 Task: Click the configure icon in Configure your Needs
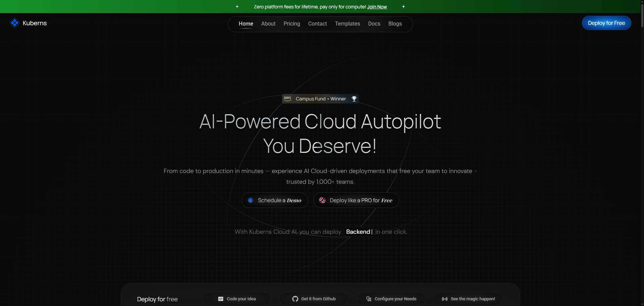369,299
